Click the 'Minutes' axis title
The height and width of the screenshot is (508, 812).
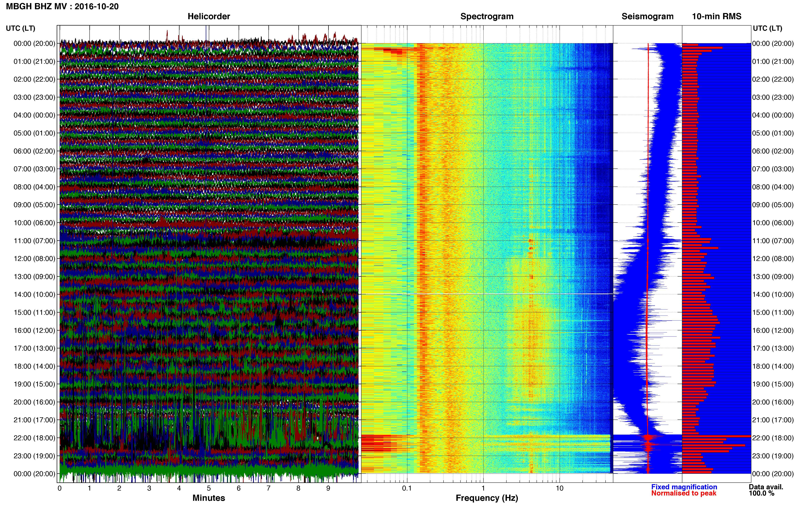tap(209, 498)
